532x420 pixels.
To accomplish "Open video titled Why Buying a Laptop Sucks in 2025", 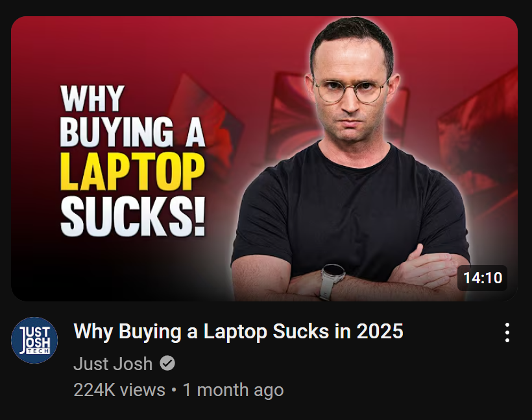I will [238, 331].
